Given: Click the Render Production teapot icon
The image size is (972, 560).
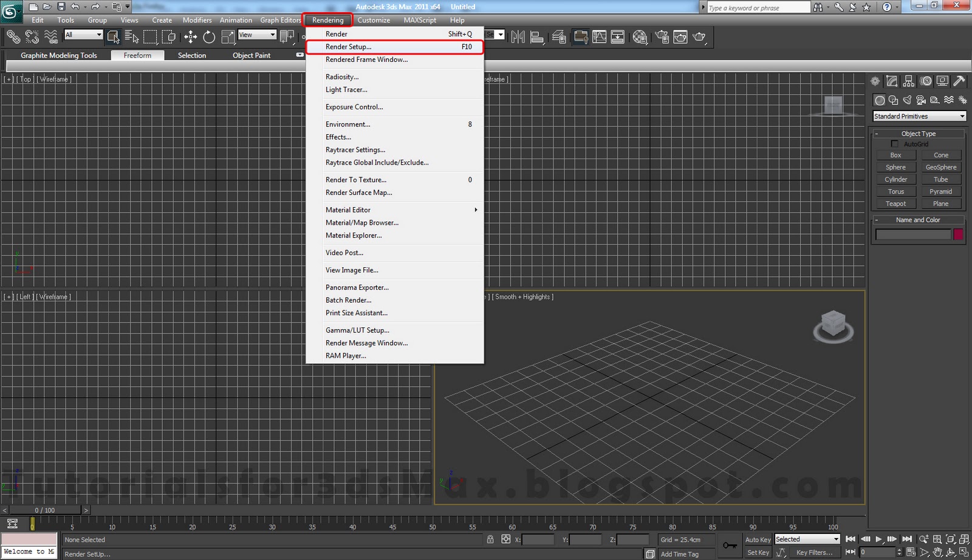Looking at the screenshot, I should pyautogui.click(x=699, y=37).
